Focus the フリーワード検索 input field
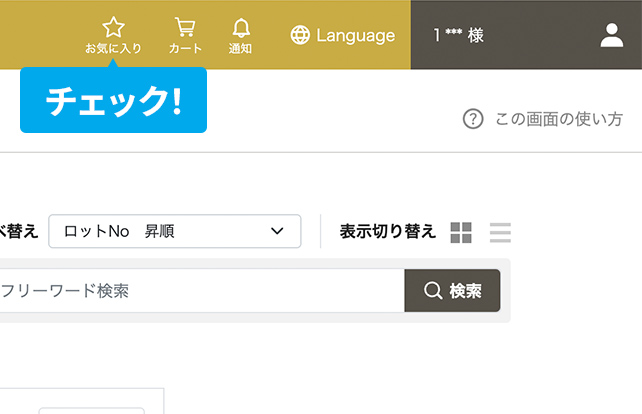Image resolution: width=642 pixels, height=414 pixels. (201, 291)
